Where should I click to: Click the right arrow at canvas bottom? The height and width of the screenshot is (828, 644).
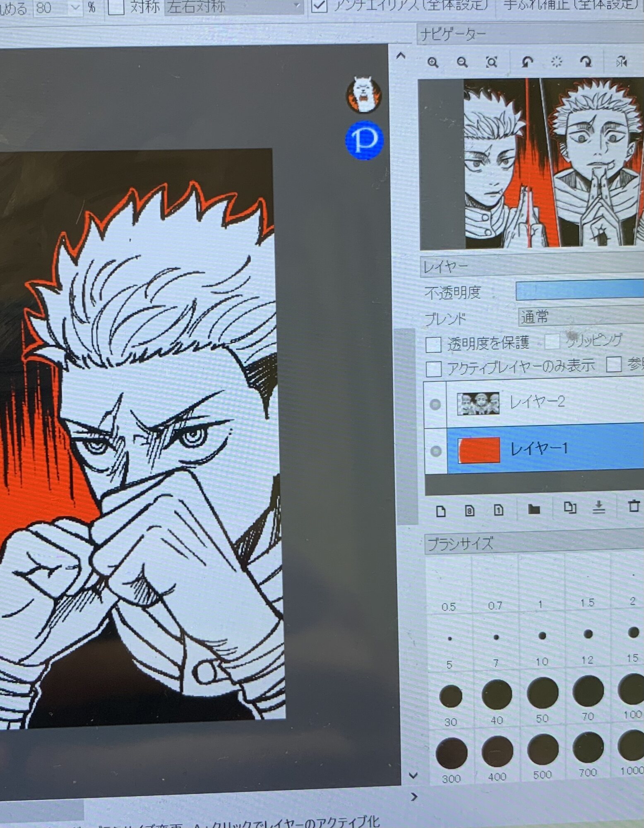414,797
